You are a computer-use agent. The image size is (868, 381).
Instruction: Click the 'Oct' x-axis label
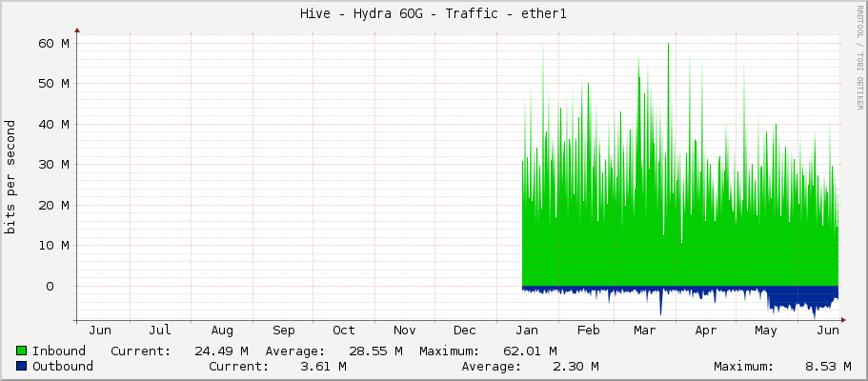point(344,331)
